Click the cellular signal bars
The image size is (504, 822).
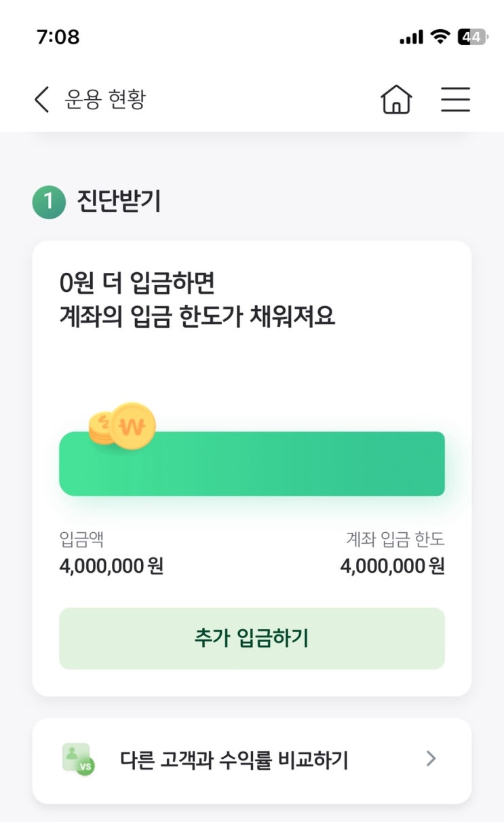[412, 37]
